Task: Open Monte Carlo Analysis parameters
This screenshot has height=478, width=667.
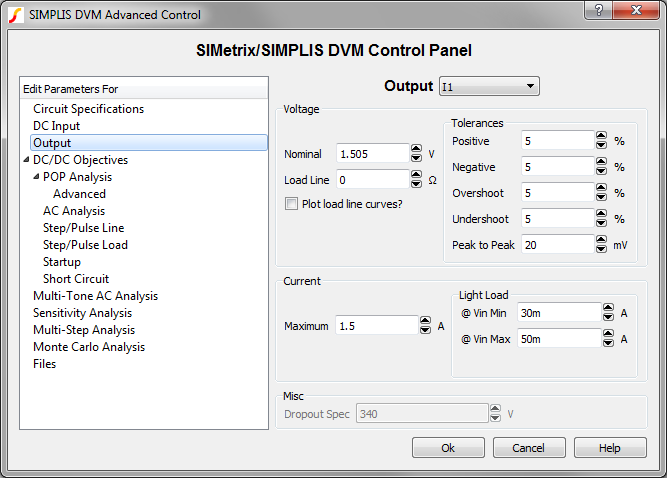Action: coord(88,347)
